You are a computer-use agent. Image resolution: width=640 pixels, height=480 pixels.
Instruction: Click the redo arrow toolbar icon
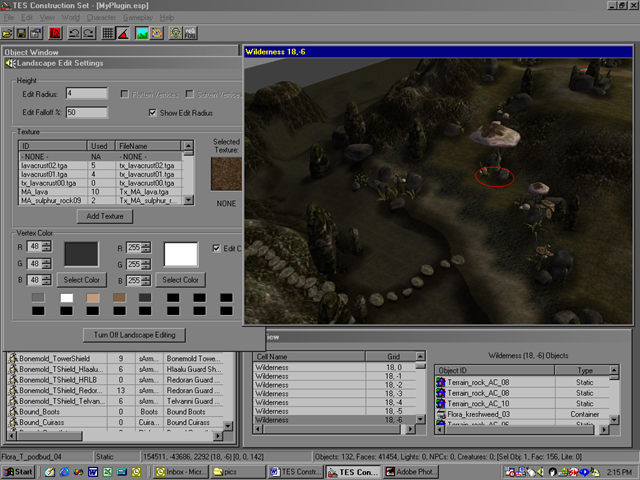88,33
